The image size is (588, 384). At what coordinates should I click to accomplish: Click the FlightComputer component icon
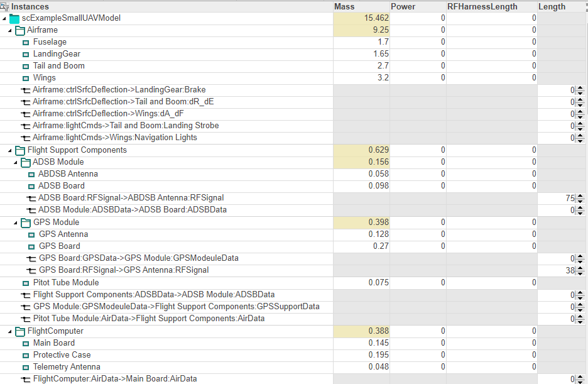click(20, 331)
